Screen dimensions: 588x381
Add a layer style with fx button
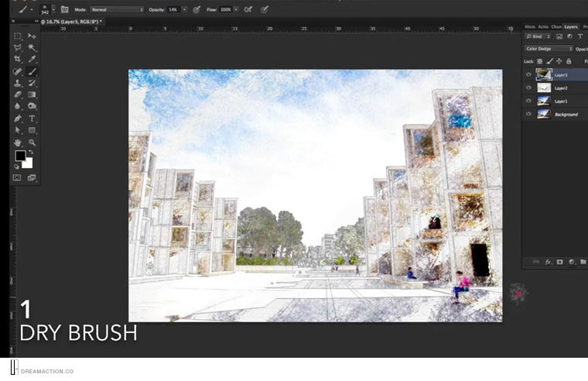(x=548, y=262)
